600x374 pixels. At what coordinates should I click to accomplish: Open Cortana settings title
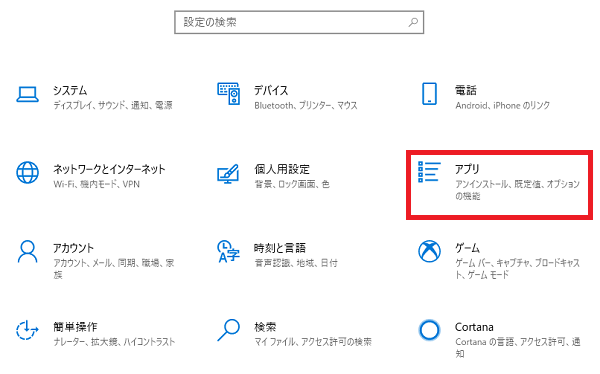click(x=474, y=327)
